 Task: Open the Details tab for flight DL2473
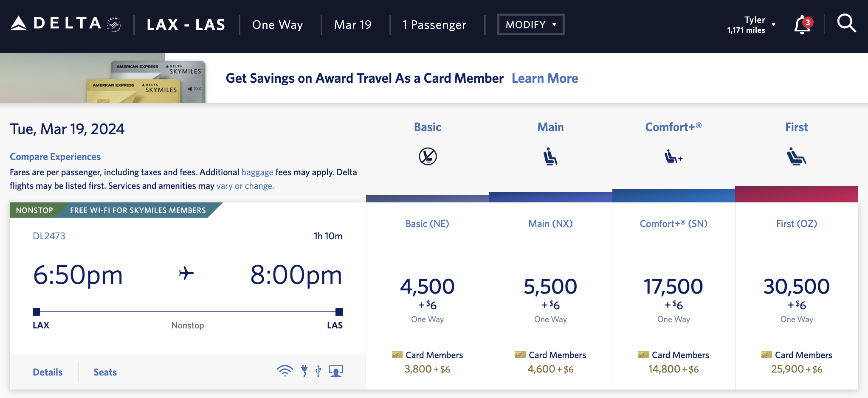47,372
